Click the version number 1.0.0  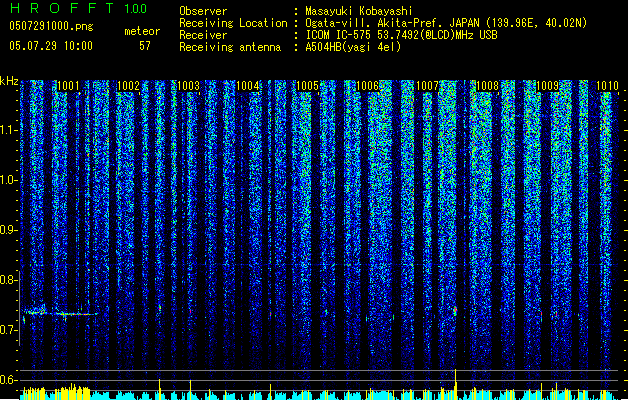tap(136, 8)
